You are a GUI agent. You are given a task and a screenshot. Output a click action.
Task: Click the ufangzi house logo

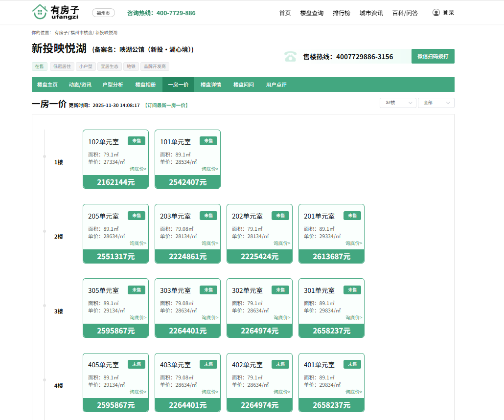coord(55,12)
